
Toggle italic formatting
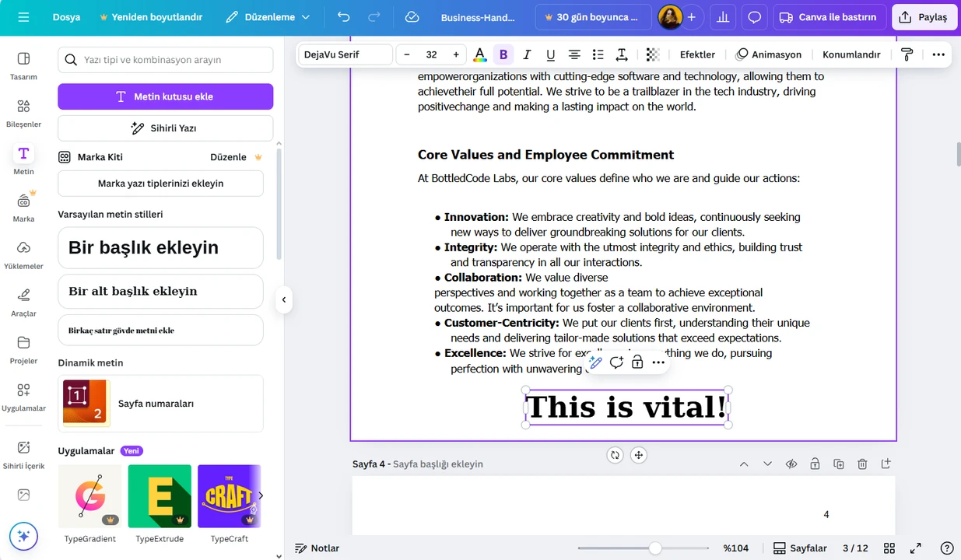tap(527, 54)
